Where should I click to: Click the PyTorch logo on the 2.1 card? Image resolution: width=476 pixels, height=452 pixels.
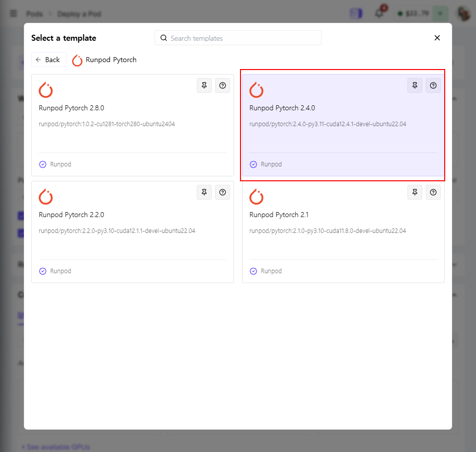(256, 197)
